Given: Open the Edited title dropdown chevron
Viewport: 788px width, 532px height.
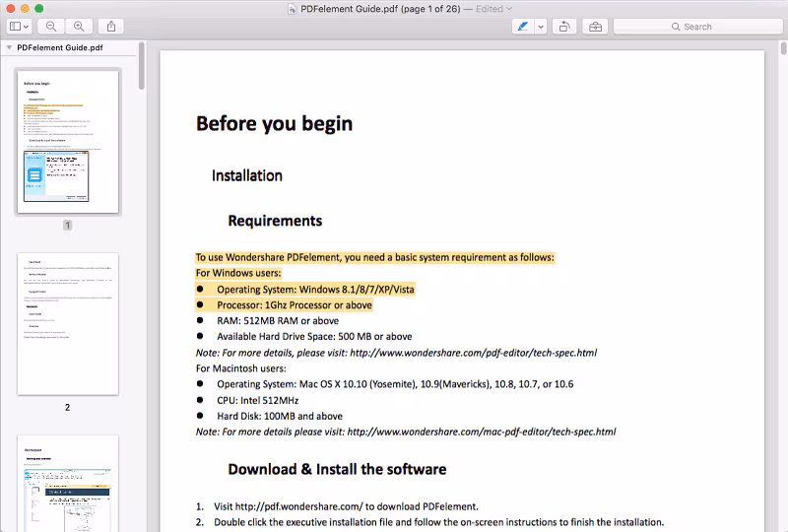Looking at the screenshot, I should point(509,9).
